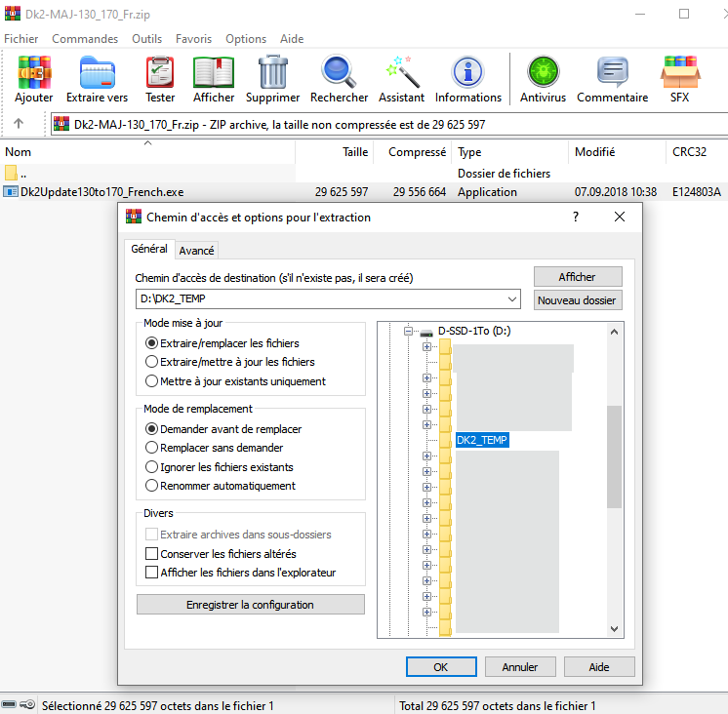This screenshot has width=728, height=714.
Task: Open the Afficher book icon in toolbar
Action: click(x=214, y=72)
